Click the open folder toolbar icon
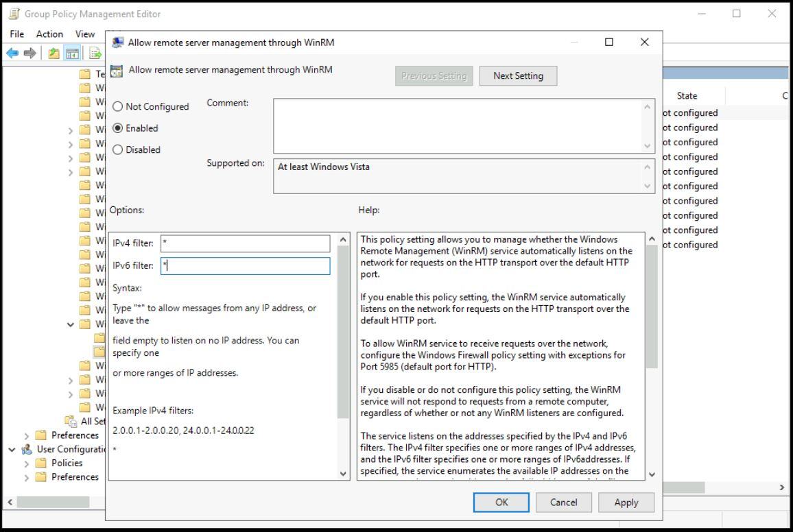The height and width of the screenshot is (532, 793). click(54, 52)
